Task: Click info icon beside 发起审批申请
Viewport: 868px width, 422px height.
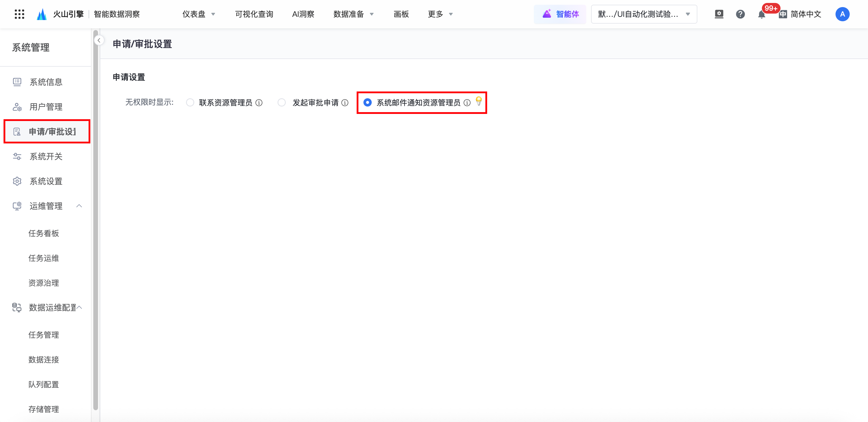Action: coord(345,103)
